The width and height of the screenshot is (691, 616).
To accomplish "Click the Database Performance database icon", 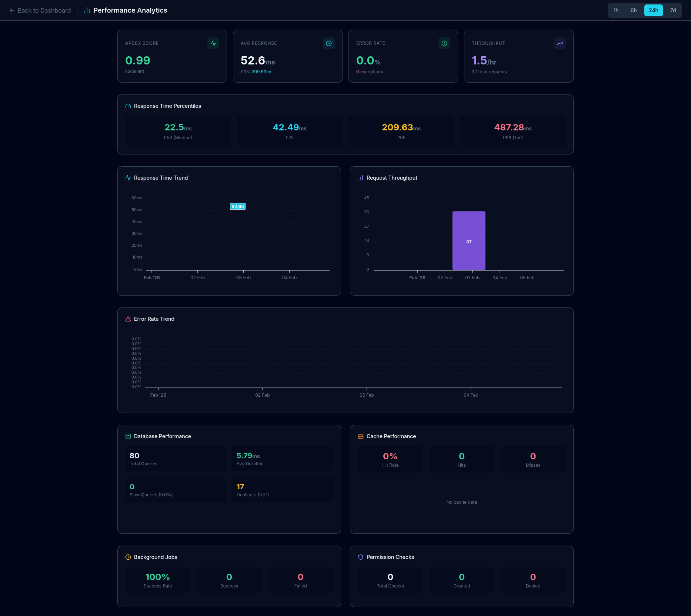I will pyautogui.click(x=128, y=436).
